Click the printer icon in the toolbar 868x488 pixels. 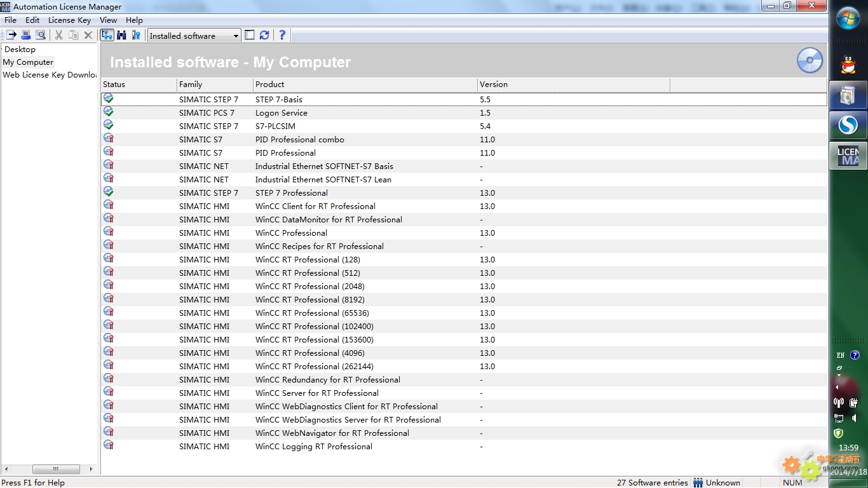coord(26,36)
